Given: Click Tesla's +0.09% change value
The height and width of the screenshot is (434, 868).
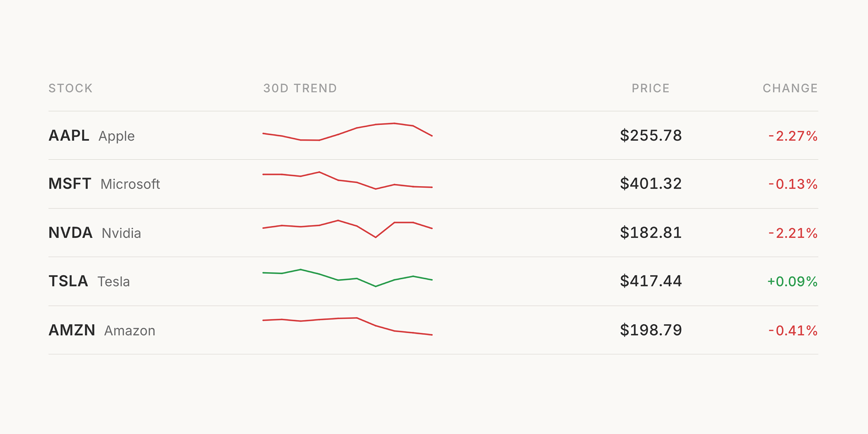Looking at the screenshot, I should point(792,281).
